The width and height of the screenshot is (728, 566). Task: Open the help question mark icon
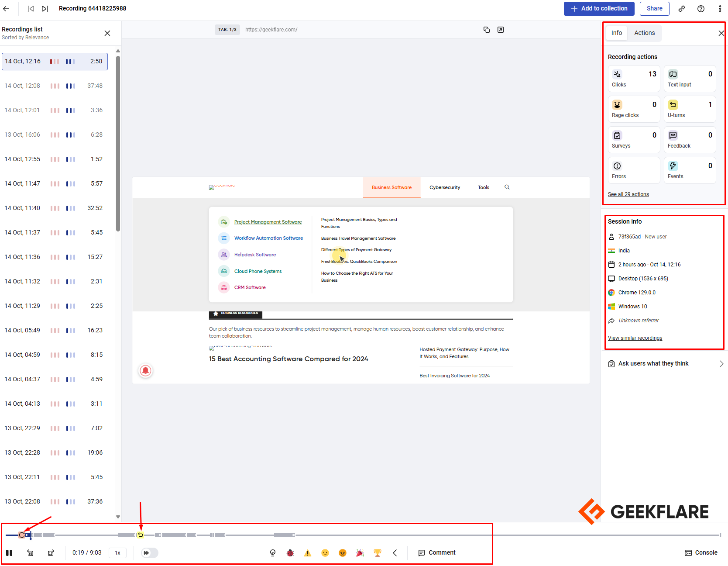tap(701, 9)
